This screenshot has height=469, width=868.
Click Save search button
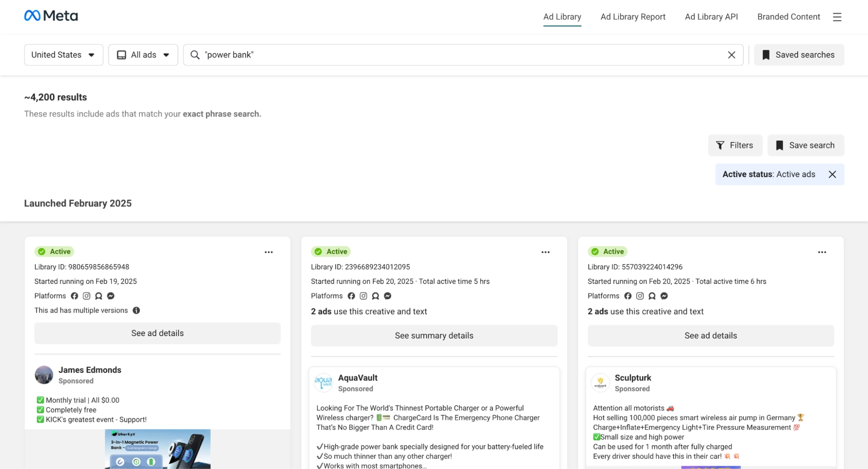pos(806,145)
